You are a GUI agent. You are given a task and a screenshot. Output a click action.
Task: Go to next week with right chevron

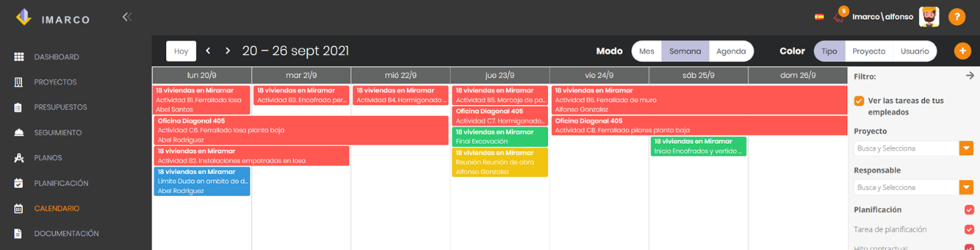coord(227,50)
